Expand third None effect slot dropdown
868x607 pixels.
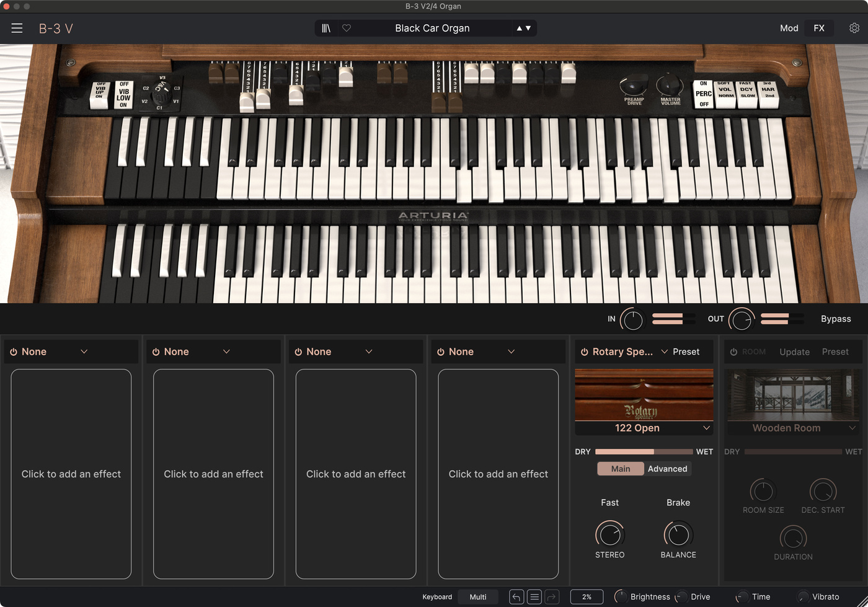point(369,352)
